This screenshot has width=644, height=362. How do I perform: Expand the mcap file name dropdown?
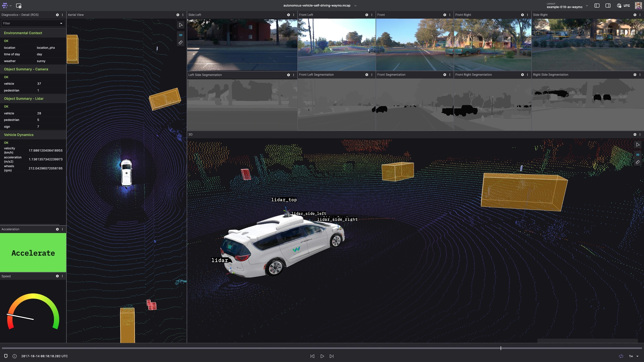355,5
